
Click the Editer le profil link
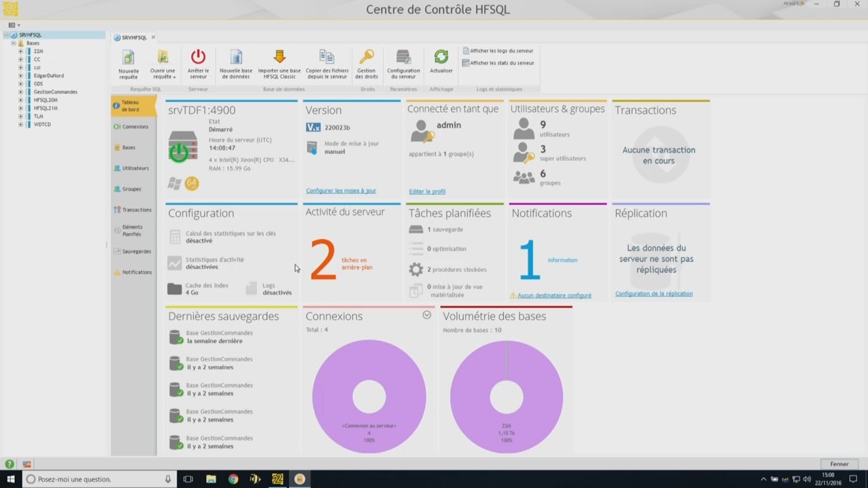[427, 191]
